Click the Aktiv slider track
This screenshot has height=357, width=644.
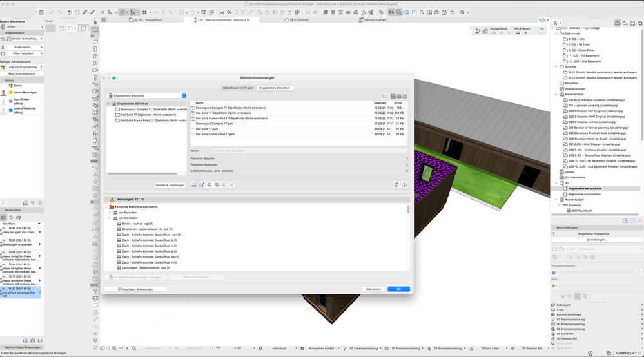(x=598, y=285)
